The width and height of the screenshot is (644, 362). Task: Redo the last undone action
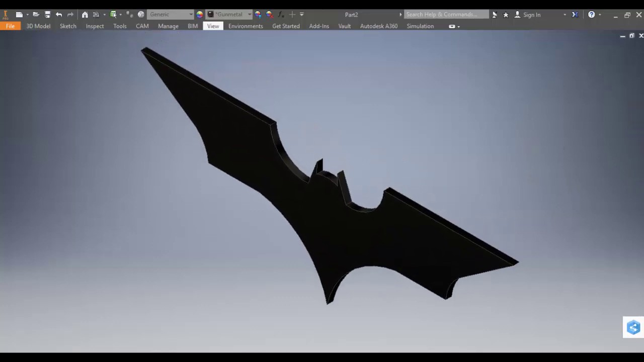tap(70, 15)
